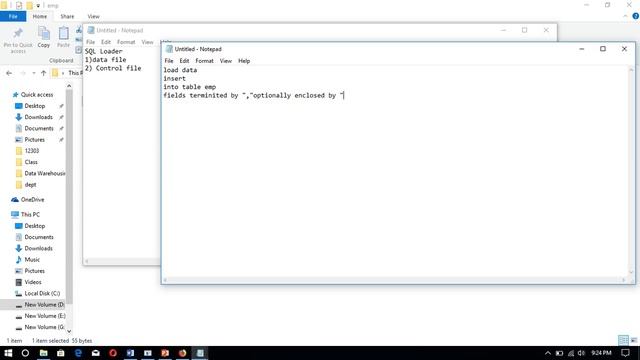Screen dimensions: 640x360
Task: Open File menu in back Notepad window
Action: 90,42
